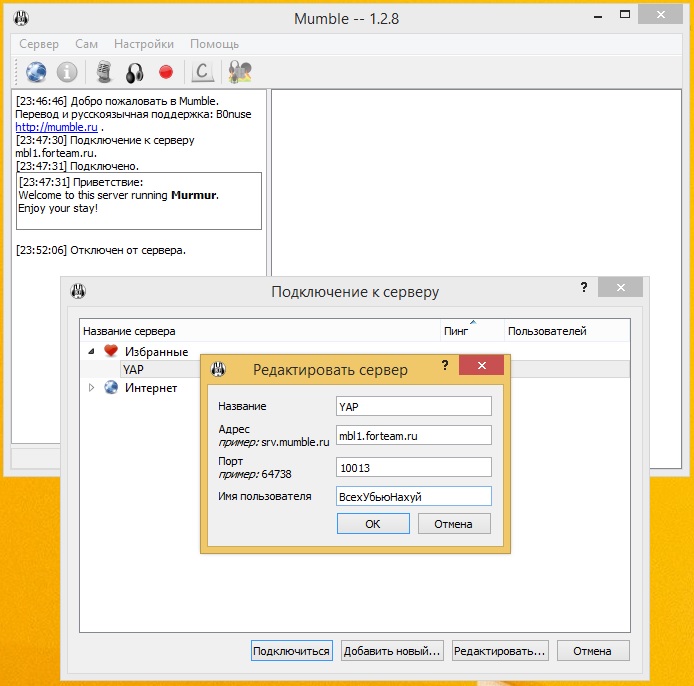This screenshot has height=686, width=694.
Task: Open the Сервер menu
Action: point(39,44)
